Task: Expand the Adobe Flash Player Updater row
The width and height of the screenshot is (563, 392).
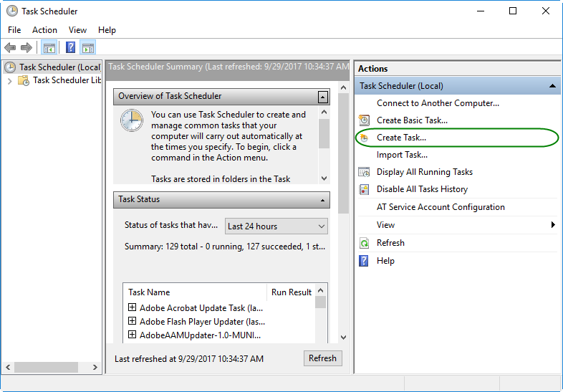Action: (132, 321)
